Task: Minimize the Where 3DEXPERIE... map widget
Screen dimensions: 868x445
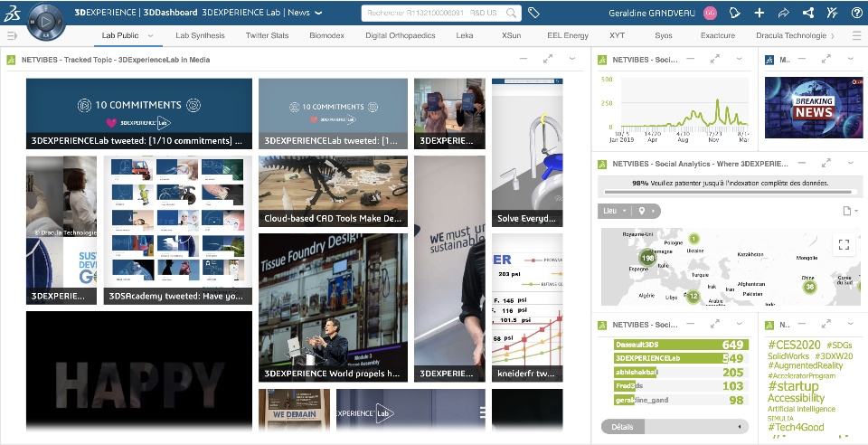Action: tap(802, 164)
